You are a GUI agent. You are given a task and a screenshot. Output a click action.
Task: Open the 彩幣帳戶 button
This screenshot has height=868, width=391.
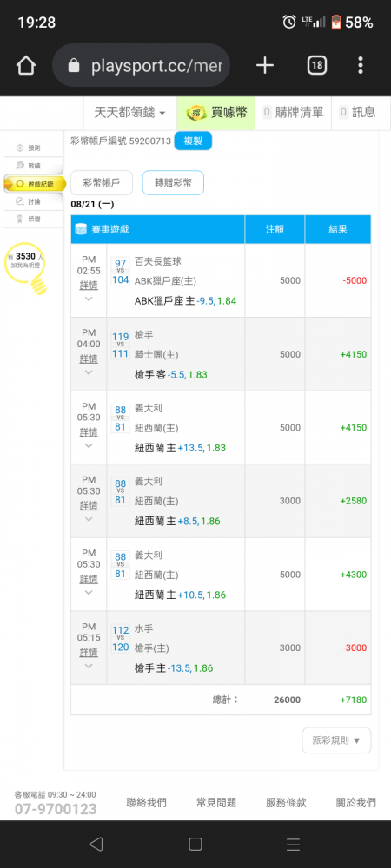[102, 182]
